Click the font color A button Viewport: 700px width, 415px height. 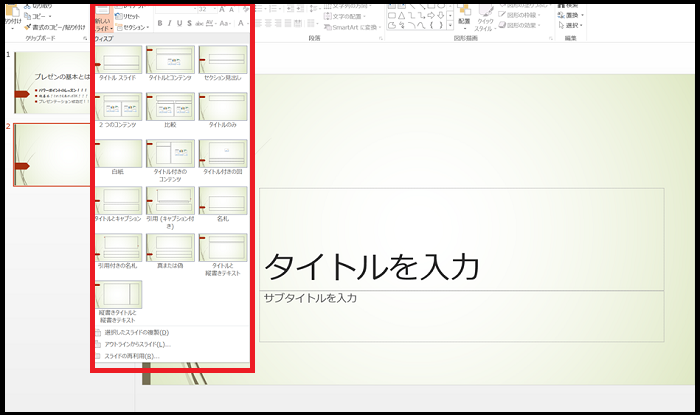click(241, 23)
